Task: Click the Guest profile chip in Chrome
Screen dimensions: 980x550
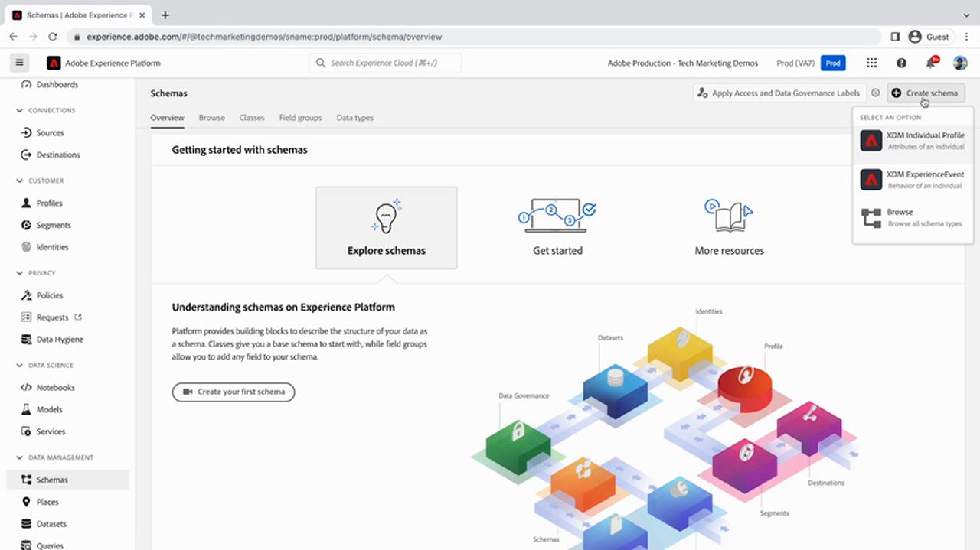Action: (929, 37)
